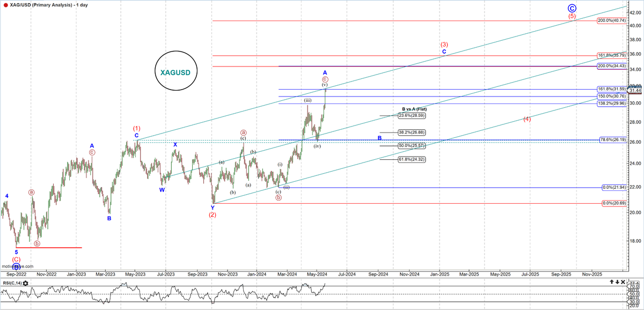
Task: Select the 200.0%(40.74) Fibonacci level label
Action: (x=611, y=20)
